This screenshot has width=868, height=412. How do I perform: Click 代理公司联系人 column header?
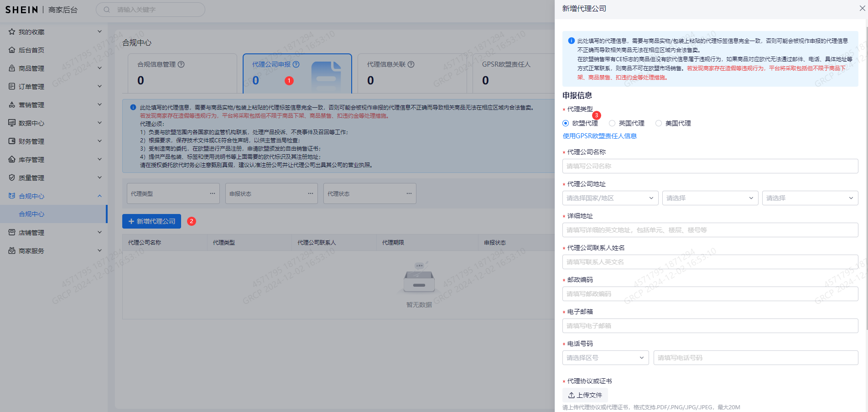pyautogui.click(x=317, y=243)
